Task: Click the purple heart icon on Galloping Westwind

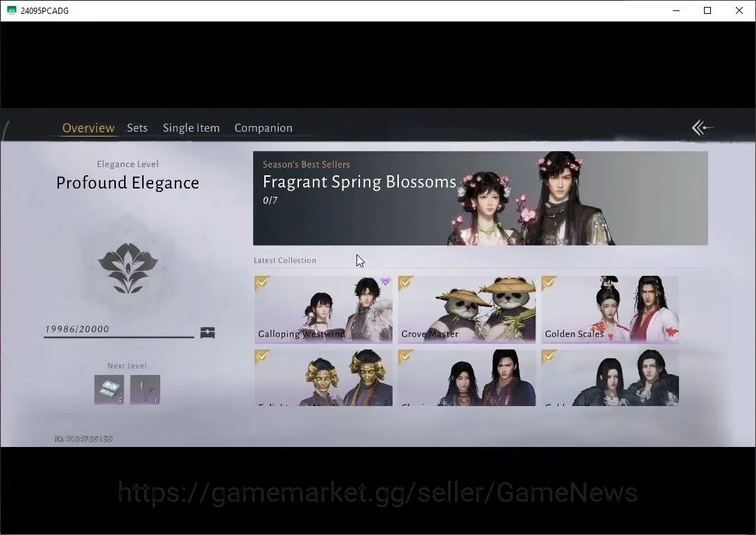Action: 385,281
